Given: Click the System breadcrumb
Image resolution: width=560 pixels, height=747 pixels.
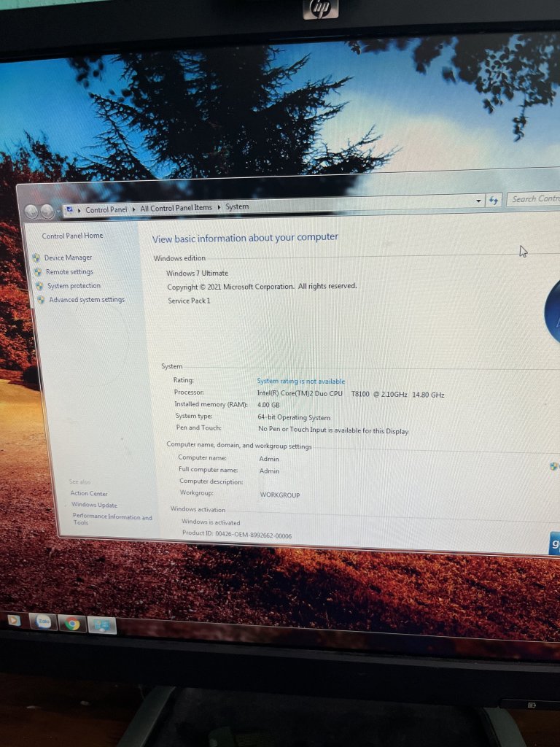Looking at the screenshot, I should (x=237, y=206).
